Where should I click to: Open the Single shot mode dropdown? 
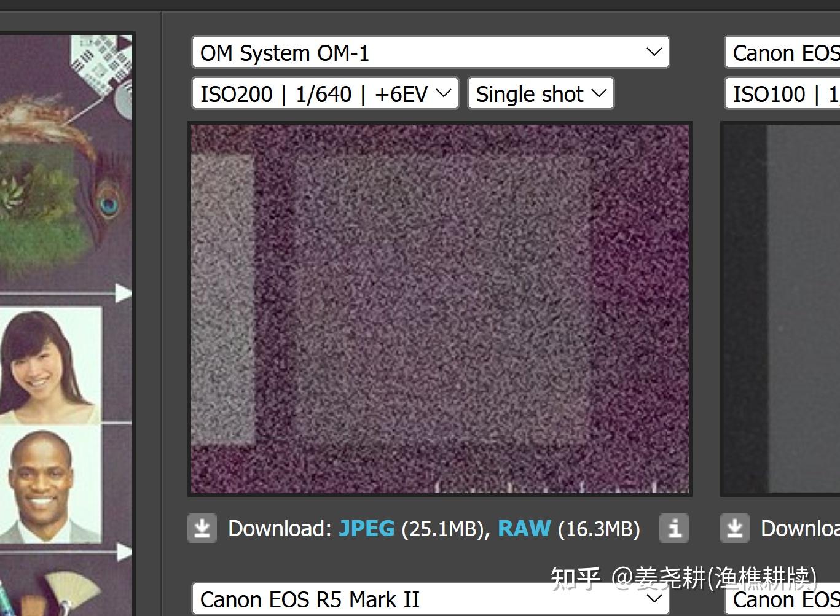pyautogui.click(x=541, y=94)
